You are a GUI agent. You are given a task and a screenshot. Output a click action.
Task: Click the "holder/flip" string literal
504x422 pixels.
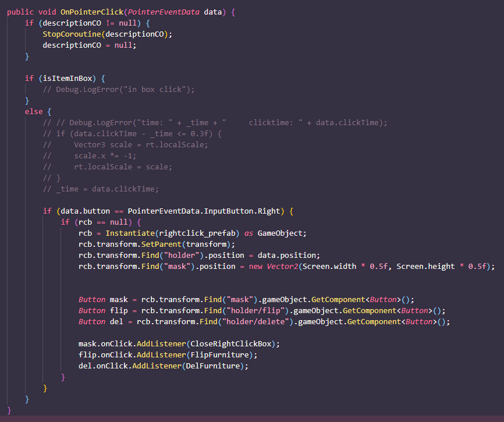255,311
